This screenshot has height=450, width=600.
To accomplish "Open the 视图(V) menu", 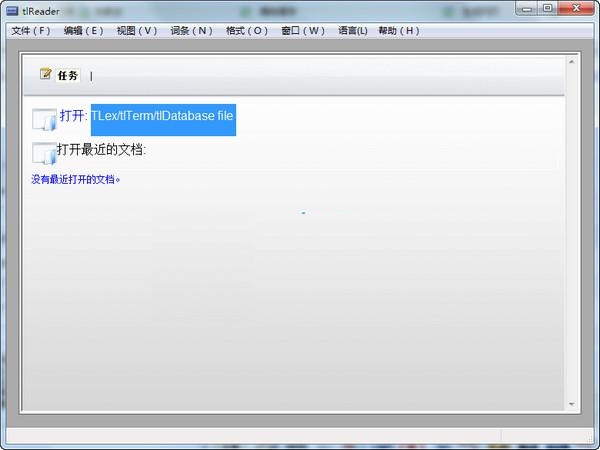I will pos(137,30).
